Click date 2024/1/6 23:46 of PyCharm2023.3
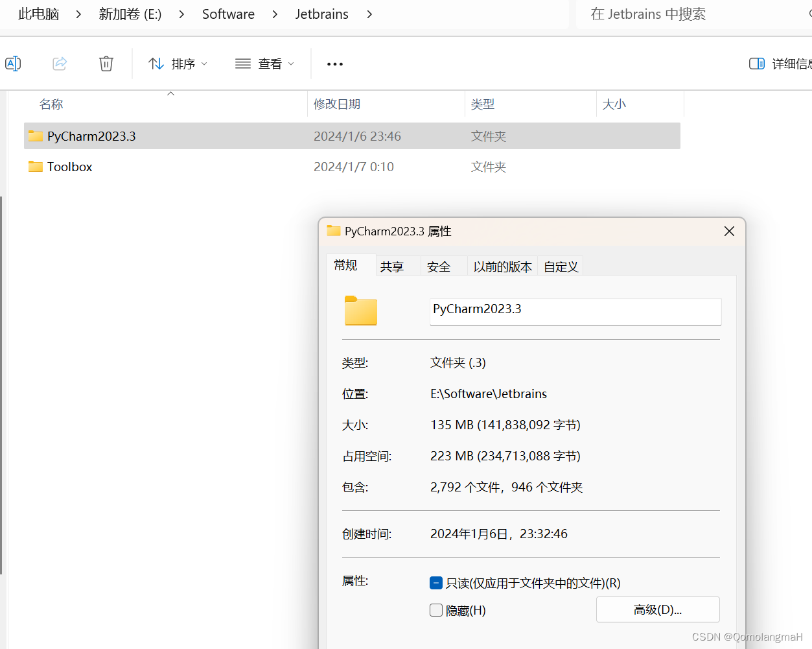Image resolution: width=812 pixels, height=649 pixels. [x=357, y=136]
